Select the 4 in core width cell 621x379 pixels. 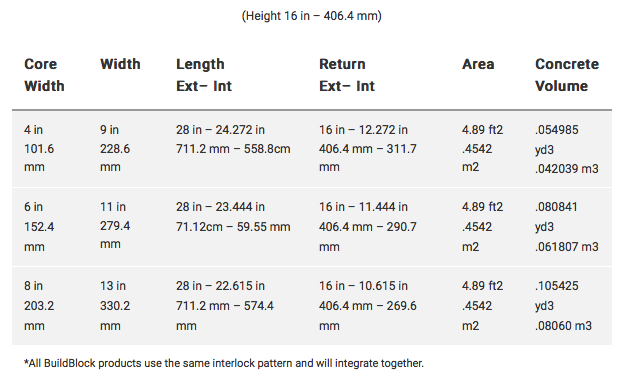coord(39,148)
